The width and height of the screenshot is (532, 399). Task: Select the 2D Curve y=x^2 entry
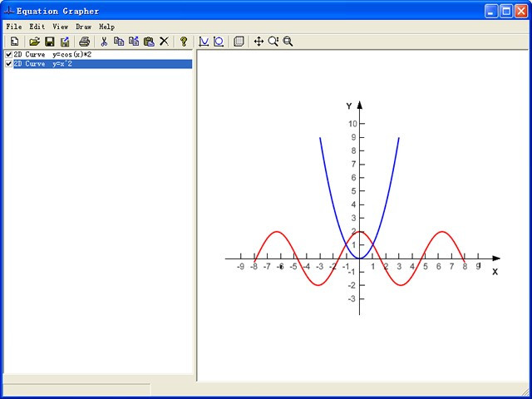pyautogui.click(x=102, y=64)
